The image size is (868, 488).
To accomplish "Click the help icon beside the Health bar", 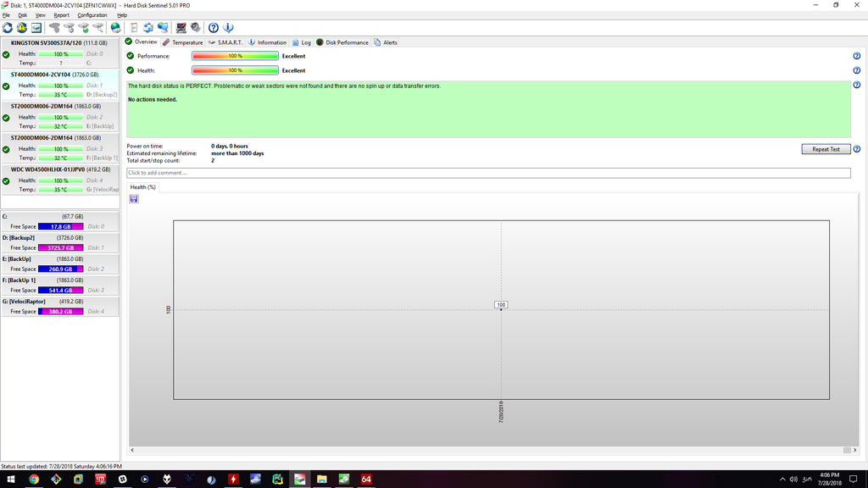I will point(856,70).
